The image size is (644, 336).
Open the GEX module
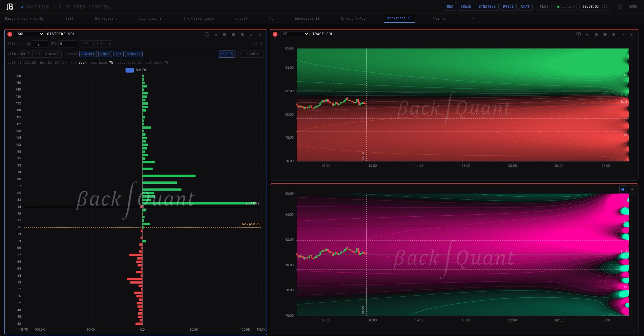pos(450,7)
